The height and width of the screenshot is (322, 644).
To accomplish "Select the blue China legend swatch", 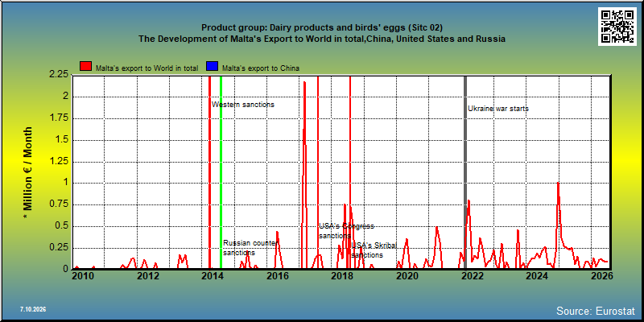I will point(213,67).
